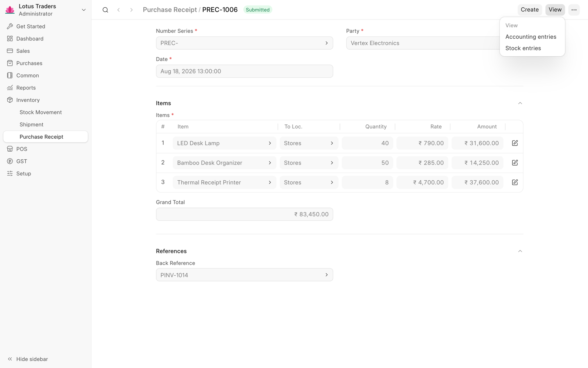Open Shipment in sidebar
The width and height of the screenshot is (588, 368).
[x=32, y=124]
